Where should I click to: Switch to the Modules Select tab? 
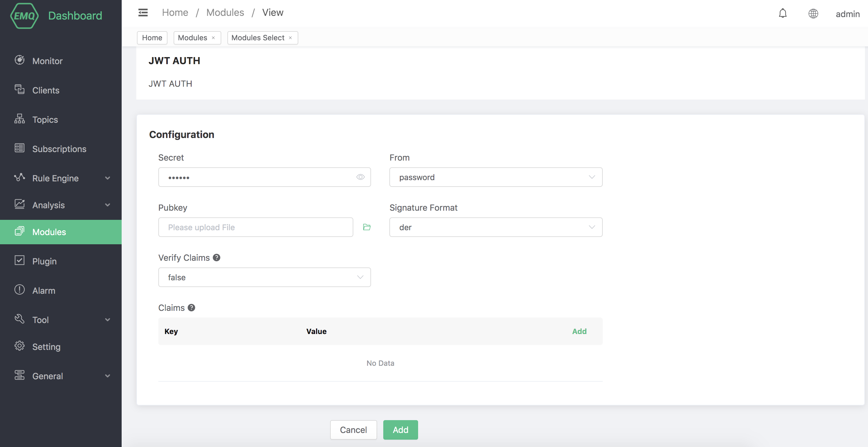click(x=258, y=38)
